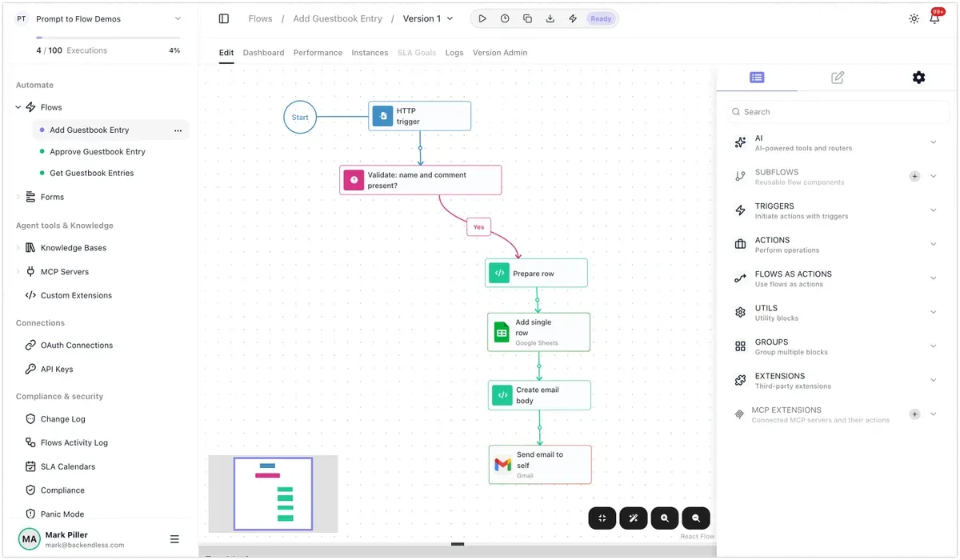
Task: Click the download icon in the toolbar
Action: tap(550, 18)
